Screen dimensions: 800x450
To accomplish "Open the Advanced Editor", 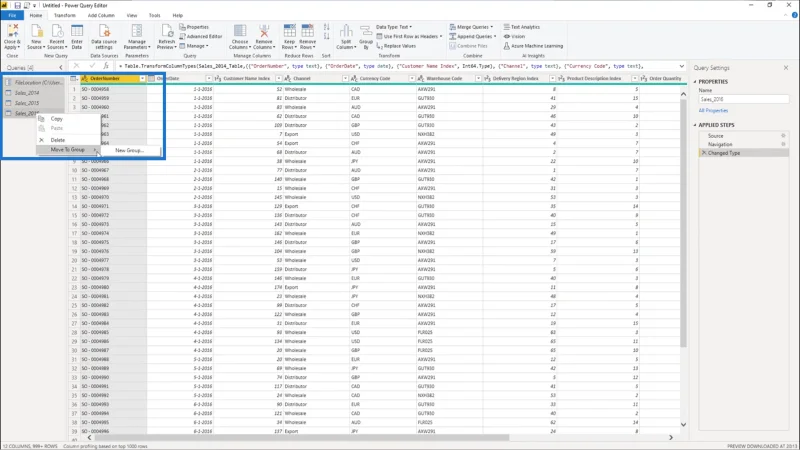I will (201, 36).
